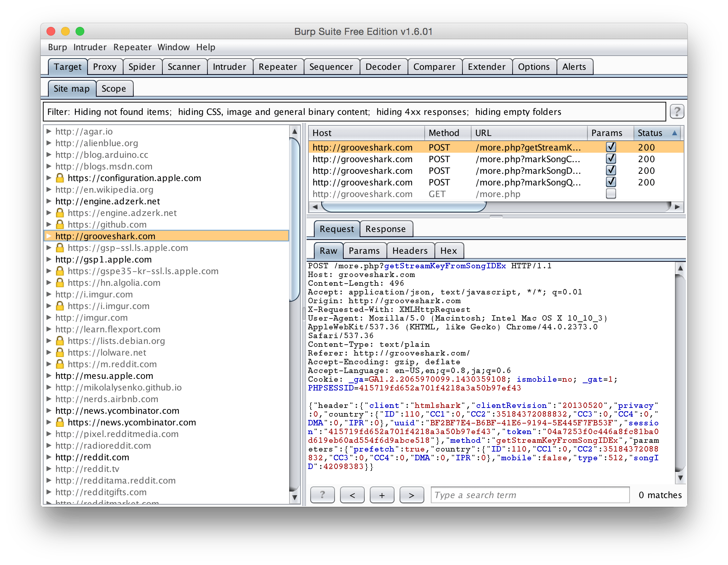
Task: Expand the http://blog.arduino.cc node
Action: pyautogui.click(x=49, y=155)
